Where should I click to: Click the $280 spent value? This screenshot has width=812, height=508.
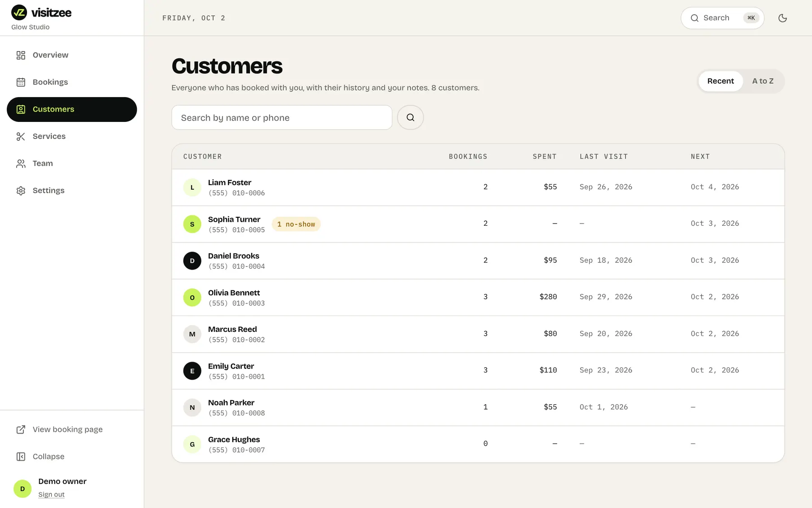tap(548, 297)
